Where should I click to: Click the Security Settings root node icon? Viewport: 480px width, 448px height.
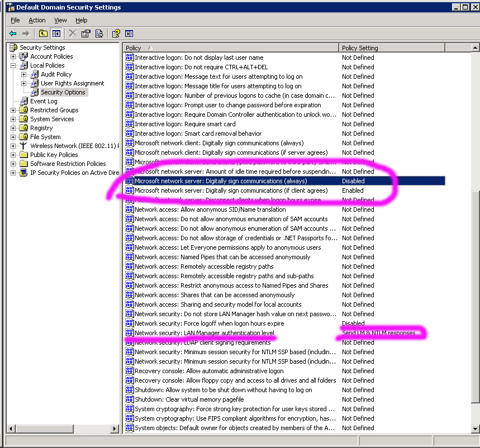[14, 47]
